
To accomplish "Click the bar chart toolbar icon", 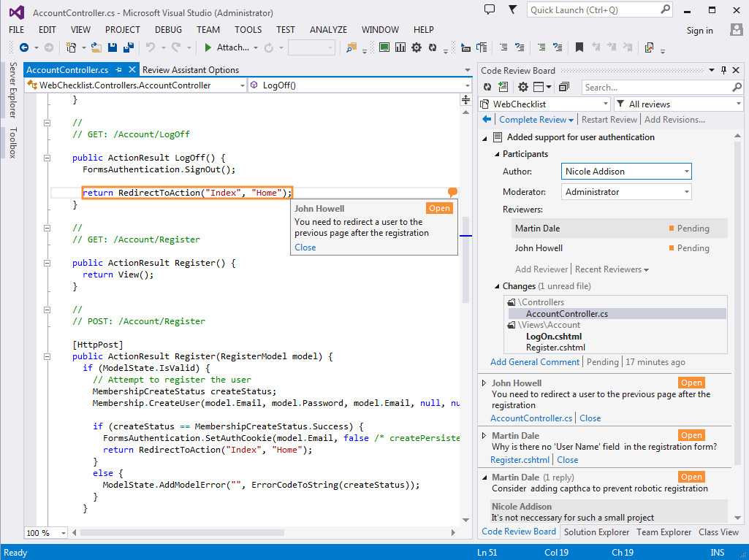I will (x=400, y=47).
